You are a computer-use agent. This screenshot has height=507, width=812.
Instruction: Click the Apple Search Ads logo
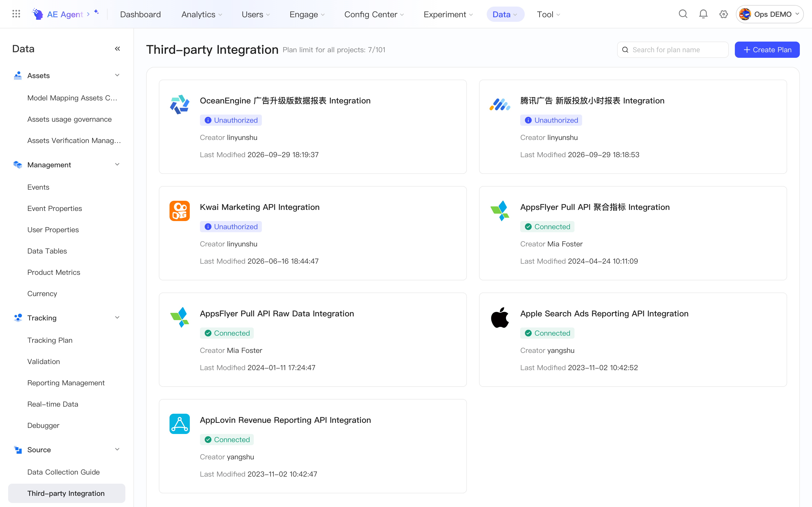click(500, 317)
